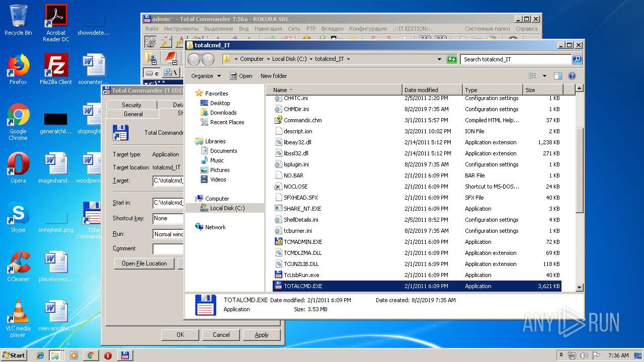
Task: Click Cancel in the Properties dialog
Action: click(x=221, y=335)
